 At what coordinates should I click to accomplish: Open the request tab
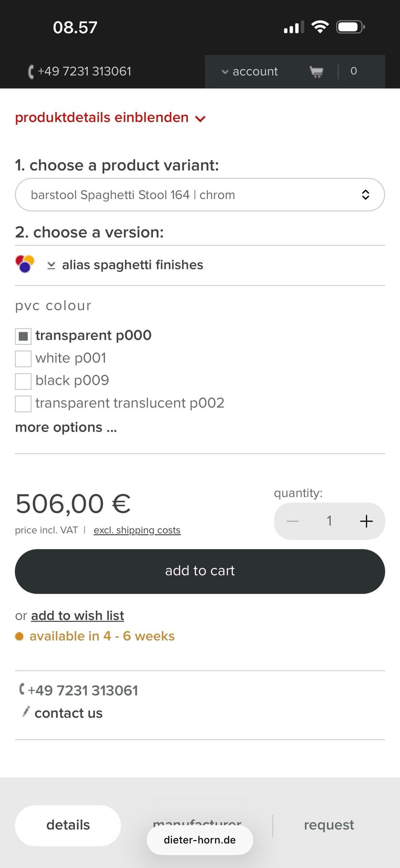click(x=329, y=825)
